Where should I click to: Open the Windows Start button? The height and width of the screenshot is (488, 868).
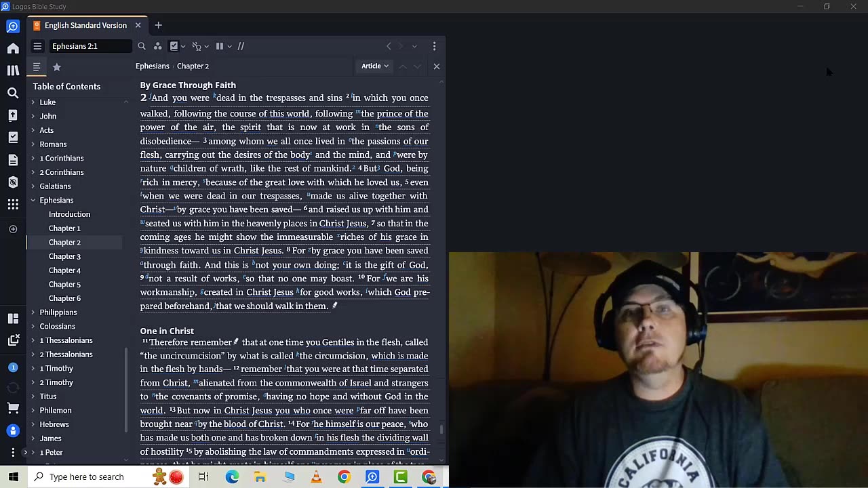[x=14, y=477]
